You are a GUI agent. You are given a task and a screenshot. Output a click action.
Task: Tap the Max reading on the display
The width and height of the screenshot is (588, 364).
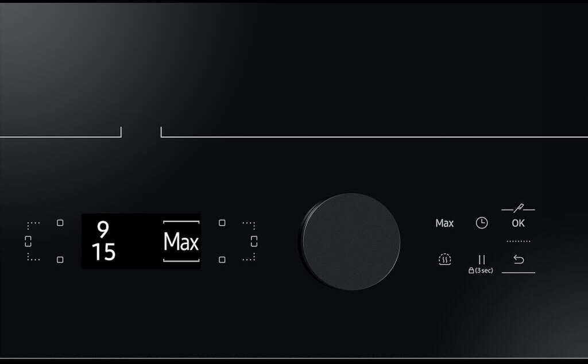pos(181,241)
